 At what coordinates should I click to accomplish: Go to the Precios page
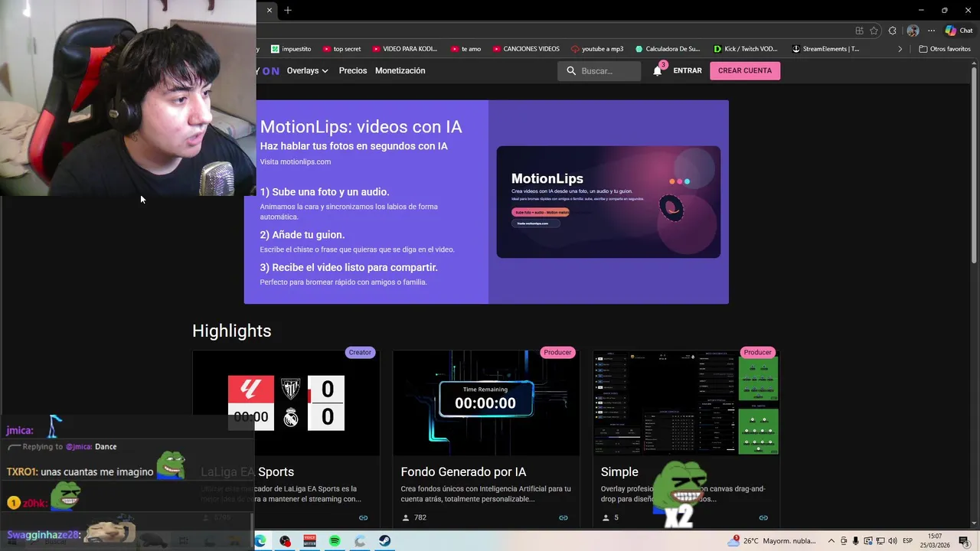point(353,70)
